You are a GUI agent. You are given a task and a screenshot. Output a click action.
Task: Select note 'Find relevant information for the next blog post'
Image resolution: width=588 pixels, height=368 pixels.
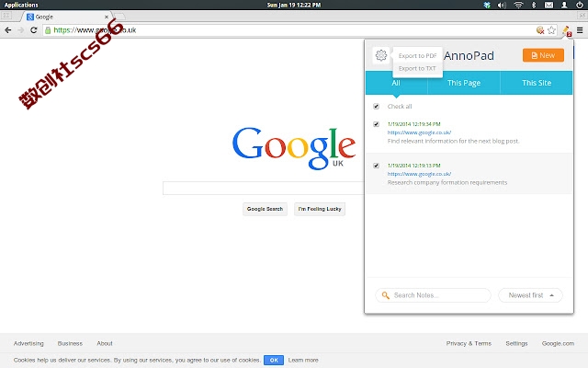tap(453, 141)
